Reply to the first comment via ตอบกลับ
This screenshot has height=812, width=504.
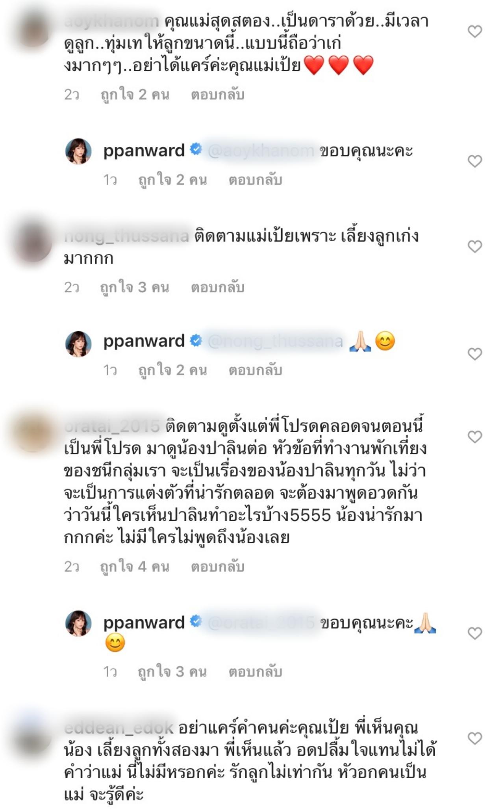point(218,95)
